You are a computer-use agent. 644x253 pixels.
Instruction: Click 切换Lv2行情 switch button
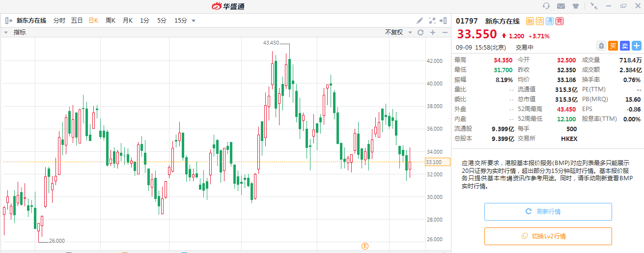pyautogui.click(x=548, y=236)
